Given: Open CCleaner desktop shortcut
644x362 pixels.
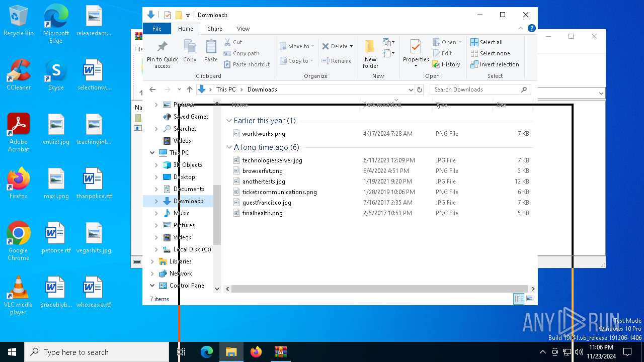Looking at the screenshot, I should (19, 75).
